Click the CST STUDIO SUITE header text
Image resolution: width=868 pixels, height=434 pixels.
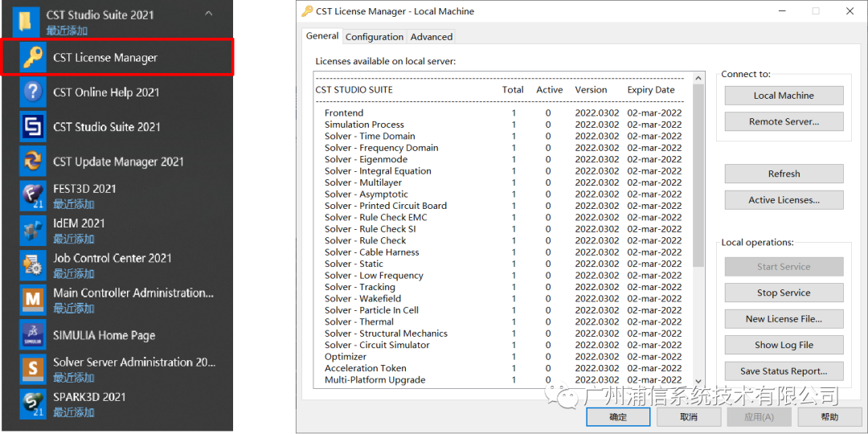354,90
